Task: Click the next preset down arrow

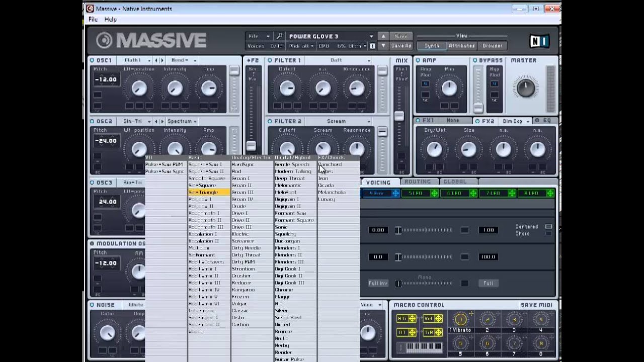Action: (x=383, y=46)
